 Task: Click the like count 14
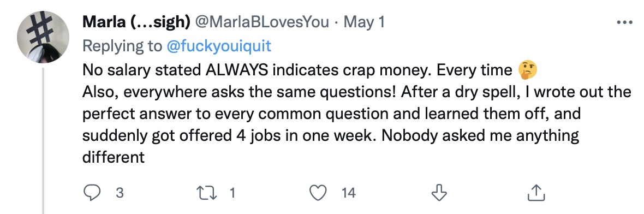coord(348,193)
